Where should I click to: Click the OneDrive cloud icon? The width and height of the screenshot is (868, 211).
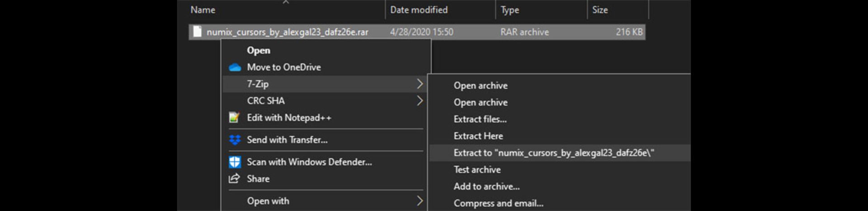(235, 67)
